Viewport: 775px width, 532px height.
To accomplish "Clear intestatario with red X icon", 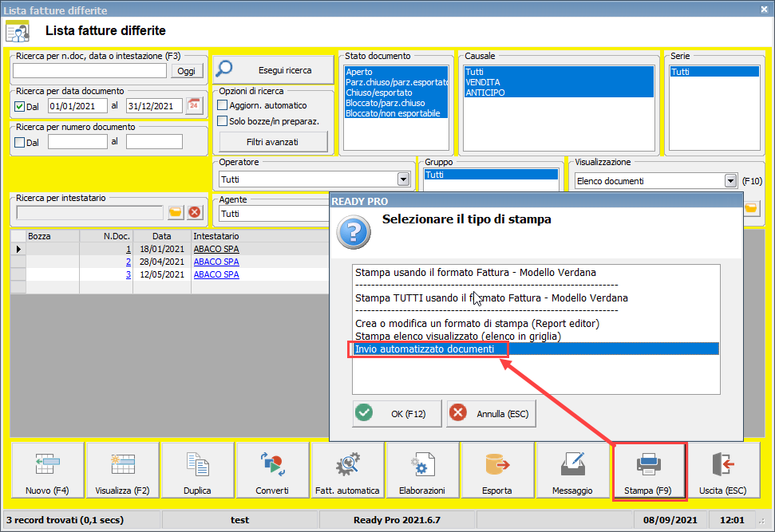I will coord(195,212).
